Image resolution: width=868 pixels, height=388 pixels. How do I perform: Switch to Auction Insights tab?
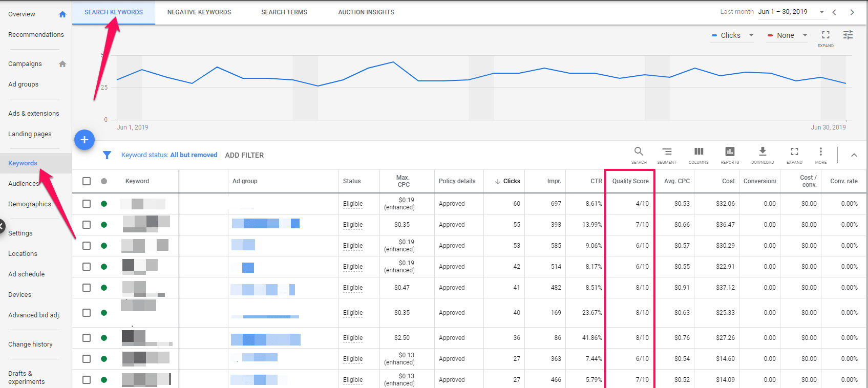[x=366, y=12]
